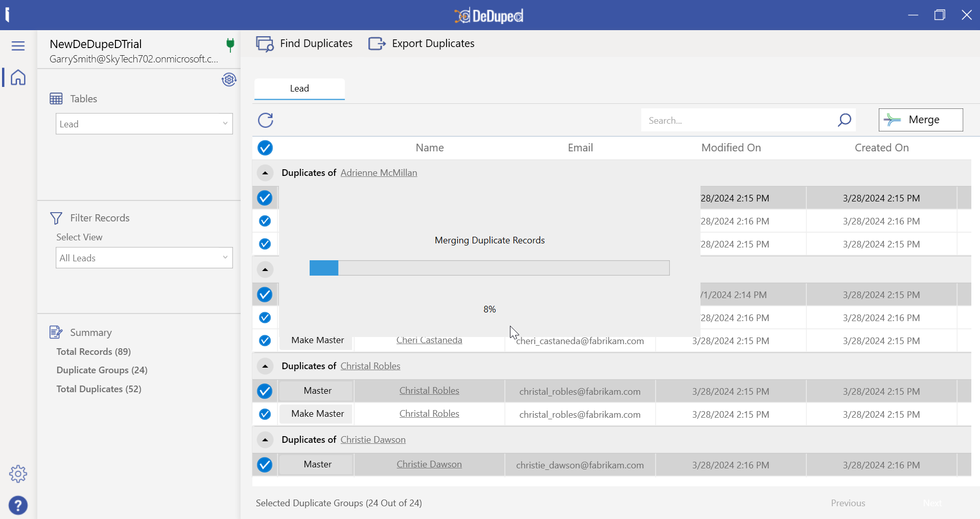
Task: Go to the Home sidebar icon
Action: click(x=18, y=77)
